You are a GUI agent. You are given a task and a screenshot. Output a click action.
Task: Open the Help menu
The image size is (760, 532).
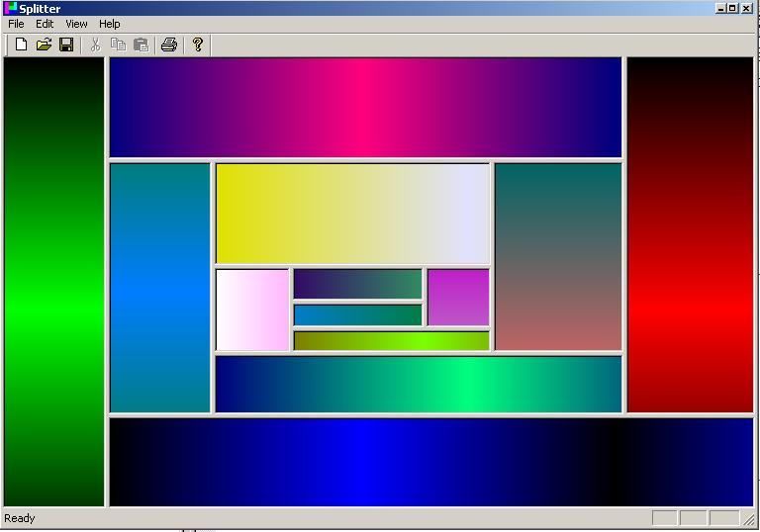110,24
